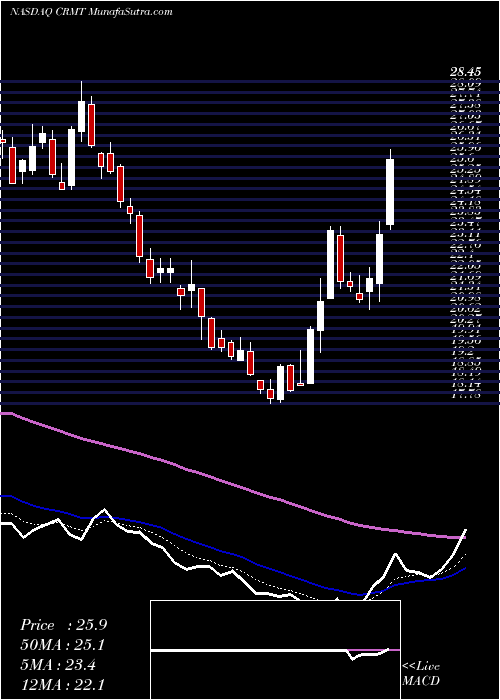Click the pink 50MA line
This screenshot has width=500, height=700.
232,484
